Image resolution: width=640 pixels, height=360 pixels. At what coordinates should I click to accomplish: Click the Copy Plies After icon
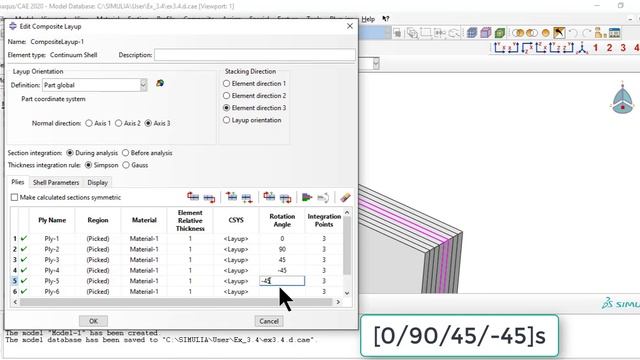pyautogui.click(x=285, y=198)
